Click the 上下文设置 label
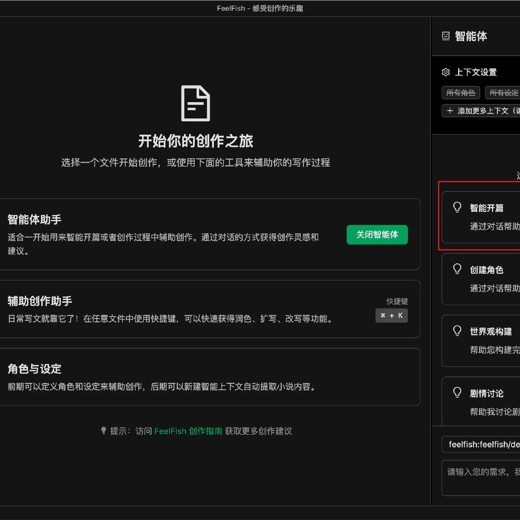The width and height of the screenshot is (520, 520). click(476, 72)
